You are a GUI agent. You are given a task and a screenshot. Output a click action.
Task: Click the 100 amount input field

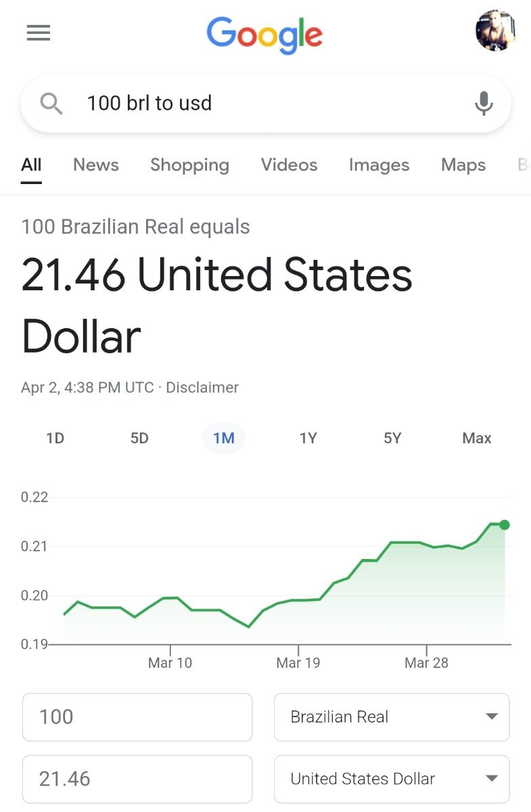click(x=137, y=717)
